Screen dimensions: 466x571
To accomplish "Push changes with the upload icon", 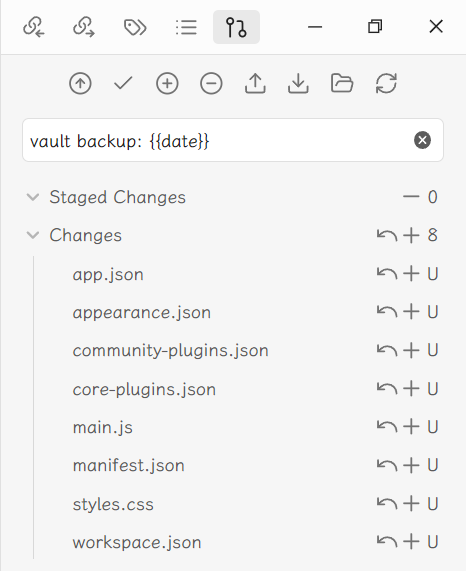I will click(x=255, y=83).
